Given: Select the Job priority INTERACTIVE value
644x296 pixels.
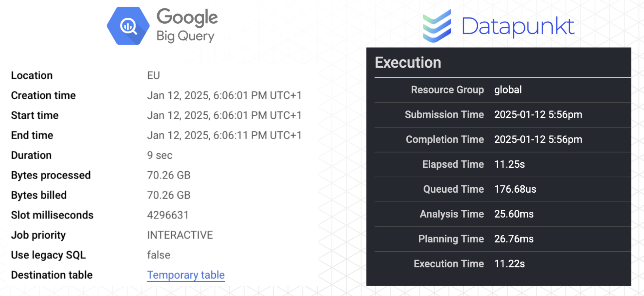Looking at the screenshot, I should (180, 235).
